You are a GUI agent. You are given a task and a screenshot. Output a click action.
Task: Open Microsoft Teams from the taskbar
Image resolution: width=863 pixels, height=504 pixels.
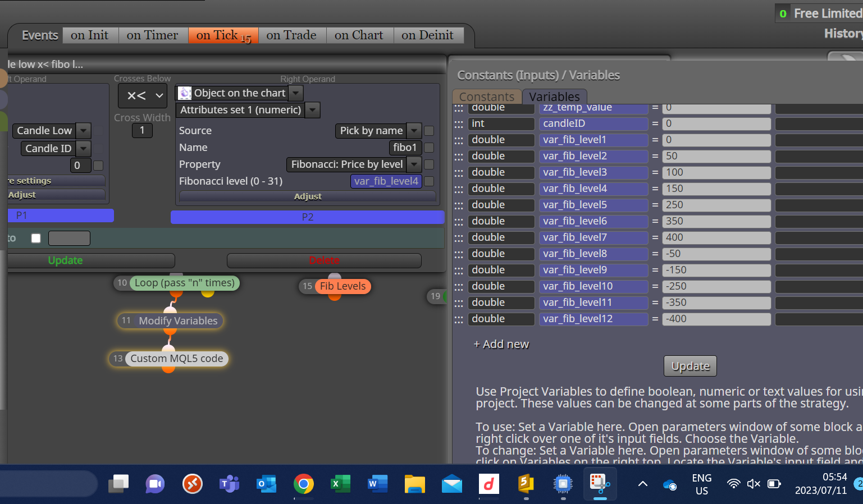229,484
